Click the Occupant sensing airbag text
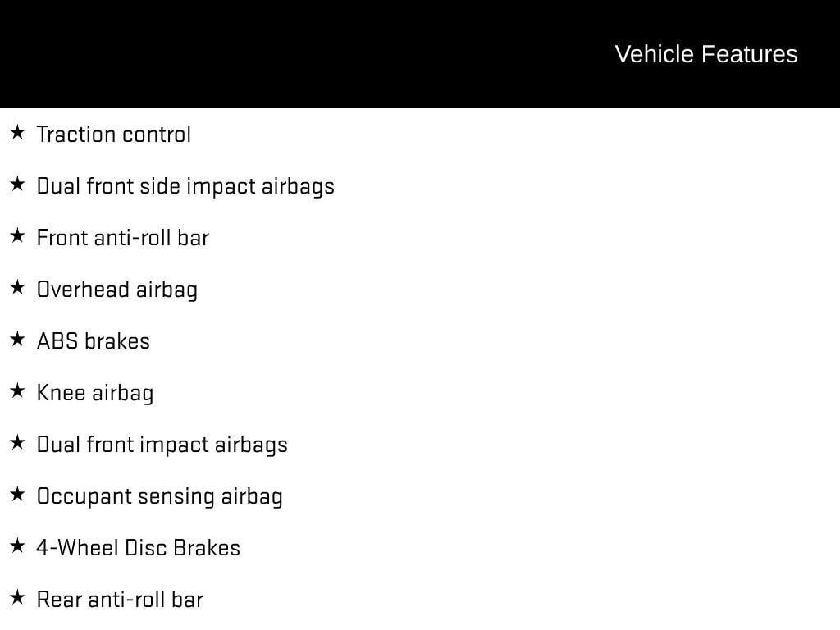 [160, 496]
